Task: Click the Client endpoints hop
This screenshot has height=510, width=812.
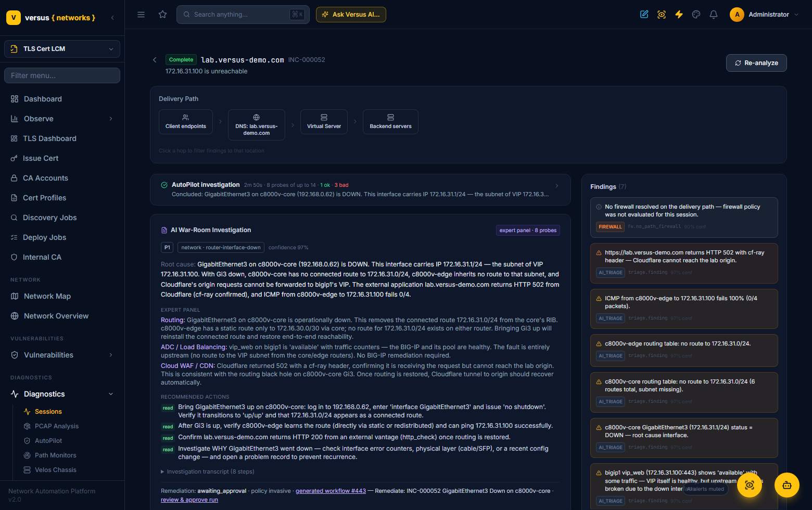Action: point(186,122)
